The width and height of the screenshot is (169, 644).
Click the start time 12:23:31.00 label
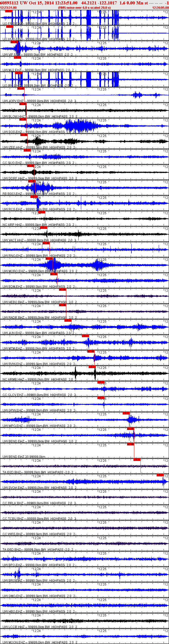coord(9,8)
